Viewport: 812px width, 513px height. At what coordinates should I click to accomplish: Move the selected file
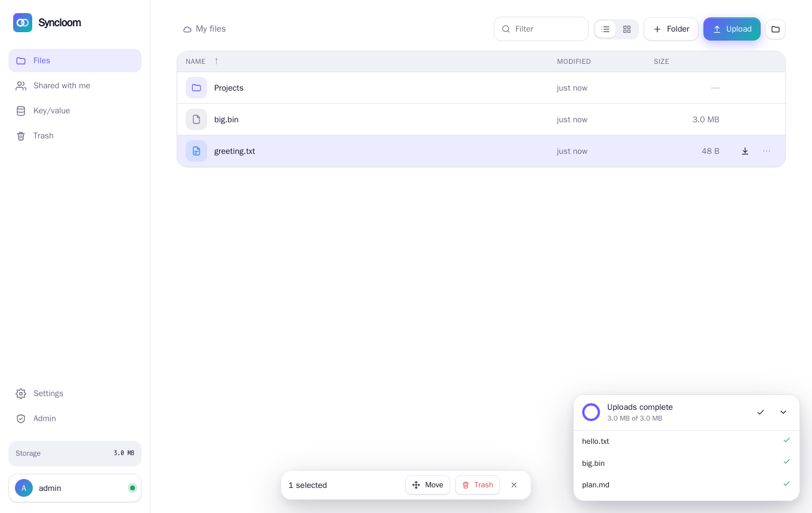[427, 485]
